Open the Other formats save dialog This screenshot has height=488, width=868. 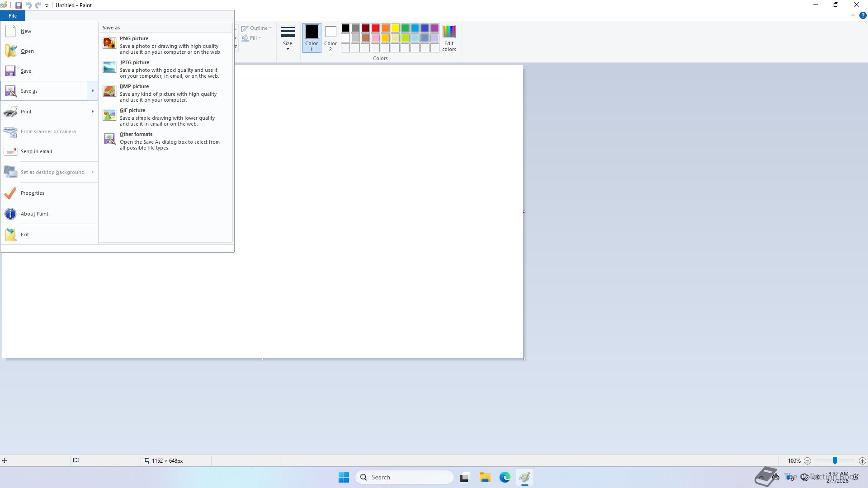[x=136, y=135]
